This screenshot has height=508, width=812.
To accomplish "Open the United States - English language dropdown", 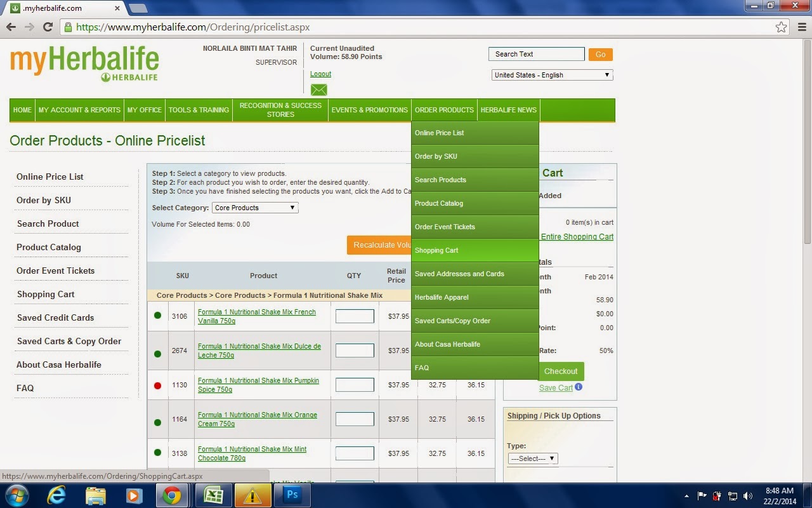I will pyautogui.click(x=551, y=75).
